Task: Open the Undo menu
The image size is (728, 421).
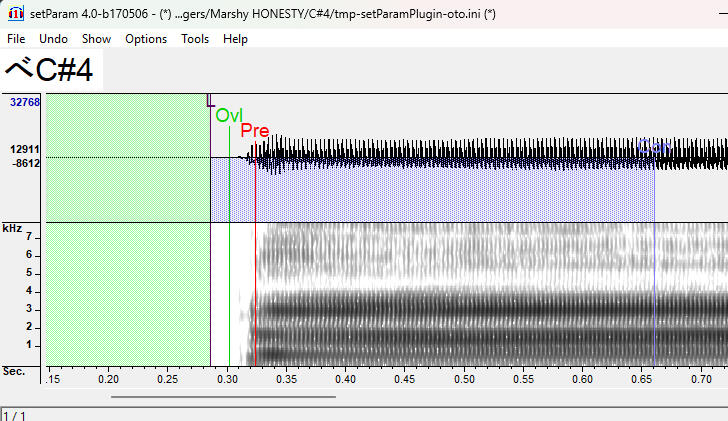Action: (53, 39)
